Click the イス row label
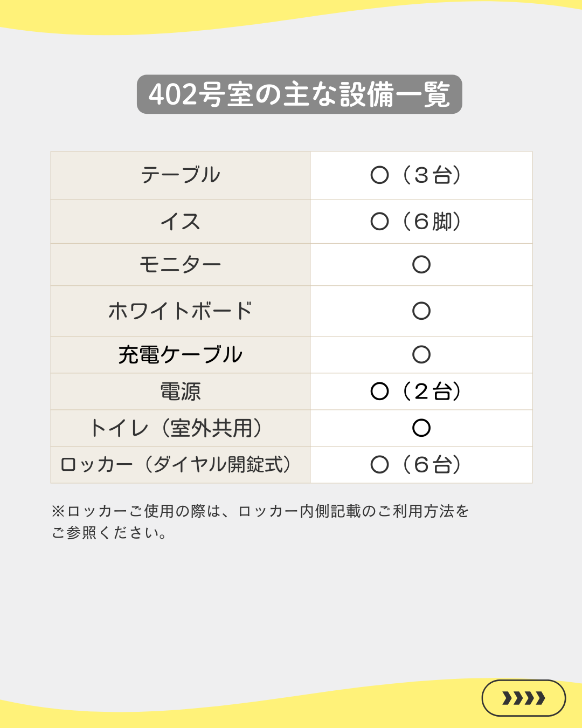Viewport: 582px width, 728px height. coord(181,222)
